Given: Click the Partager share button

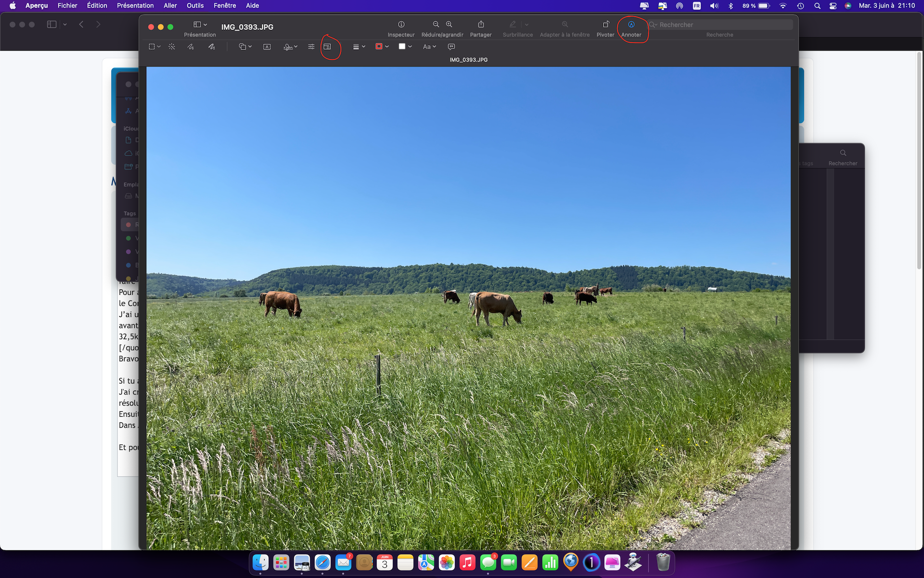Looking at the screenshot, I should coord(481,25).
